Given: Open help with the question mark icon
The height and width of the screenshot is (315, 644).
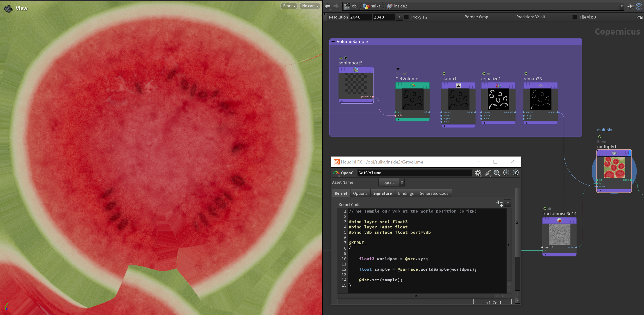Looking at the screenshot, I should pyautogui.click(x=515, y=173).
